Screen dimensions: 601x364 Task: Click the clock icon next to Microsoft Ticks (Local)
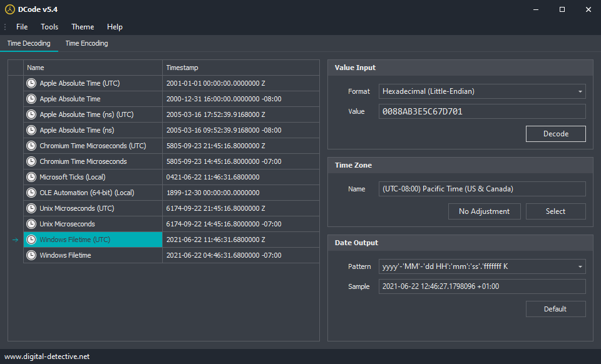(31, 177)
